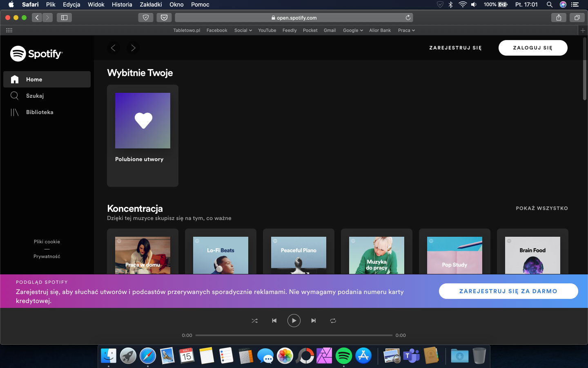Open the Edycja menu
This screenshot has width=588, height=368.
71,4
